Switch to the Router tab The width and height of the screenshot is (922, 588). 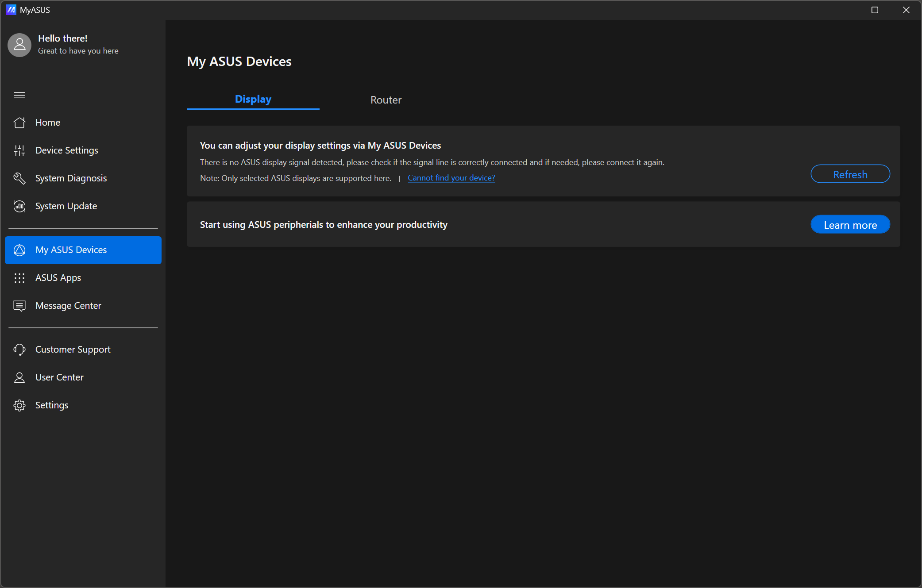pos(386,100)
